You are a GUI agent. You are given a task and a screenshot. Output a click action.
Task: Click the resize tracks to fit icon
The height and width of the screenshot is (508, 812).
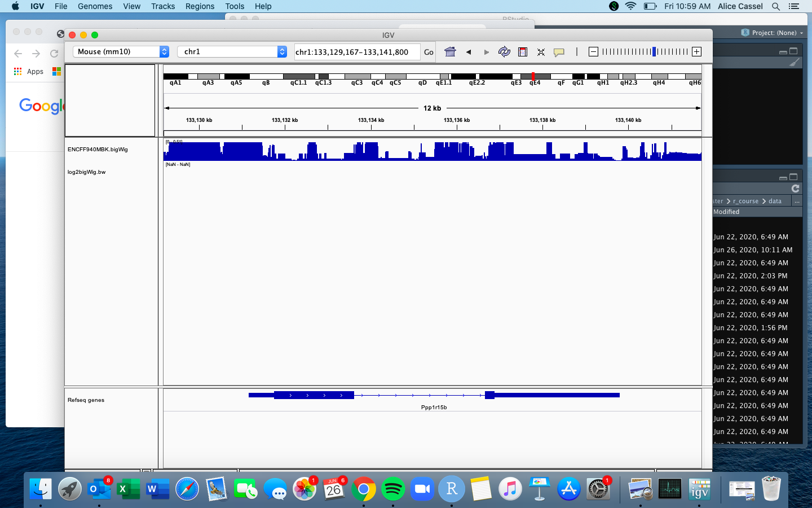(541, 51)
